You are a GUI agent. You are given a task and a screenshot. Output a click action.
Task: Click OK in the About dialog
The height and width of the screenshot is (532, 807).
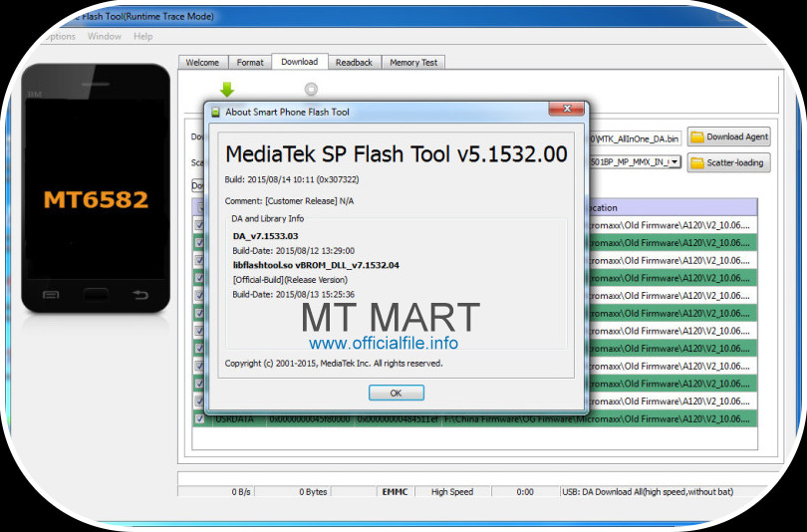[397, 393]
